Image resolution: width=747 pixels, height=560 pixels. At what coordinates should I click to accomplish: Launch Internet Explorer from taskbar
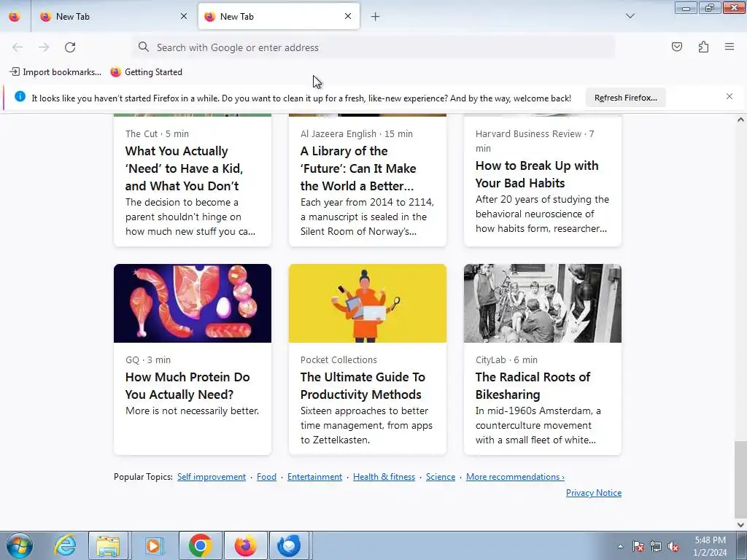(65, 545)
